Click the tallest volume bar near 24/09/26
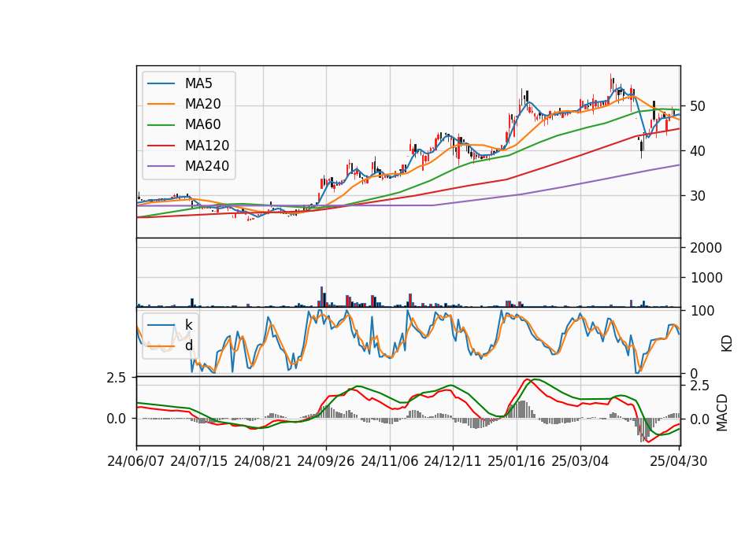The image size is (756, 543). tap(321, 297)
